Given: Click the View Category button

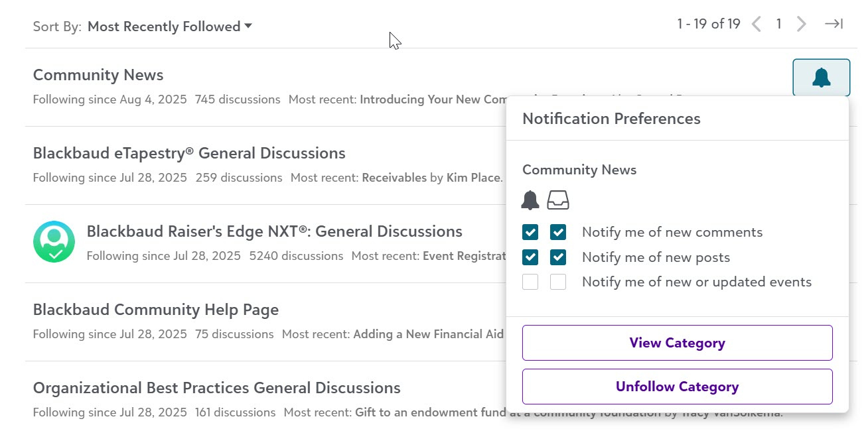Looking at the screenshot, I should 677,343.
